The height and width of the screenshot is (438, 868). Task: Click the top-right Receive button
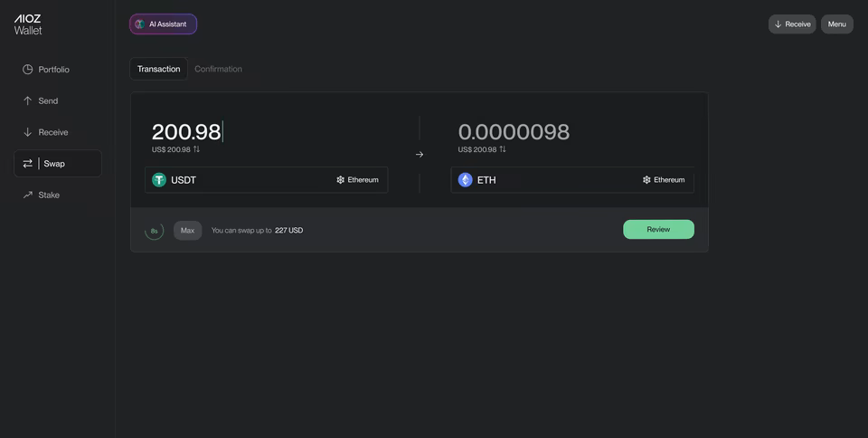pos(792,24)
